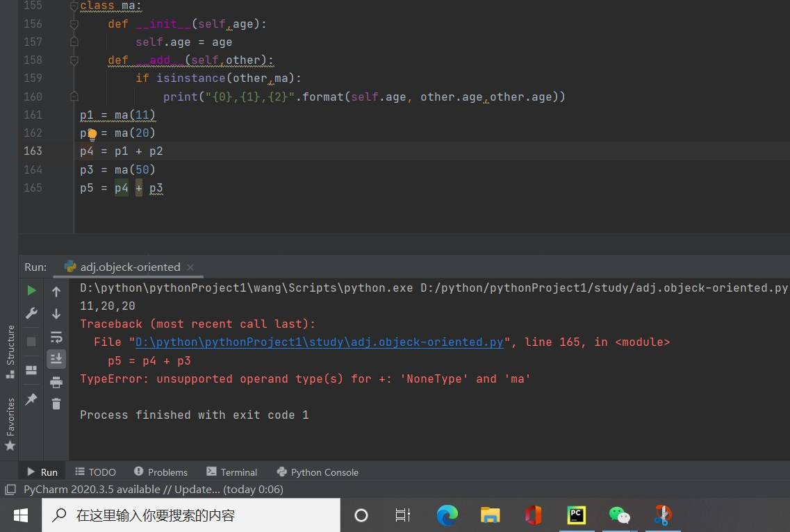Open the Problems tool window tab
The width and height of the screenshot is (790, 532).
161,472
